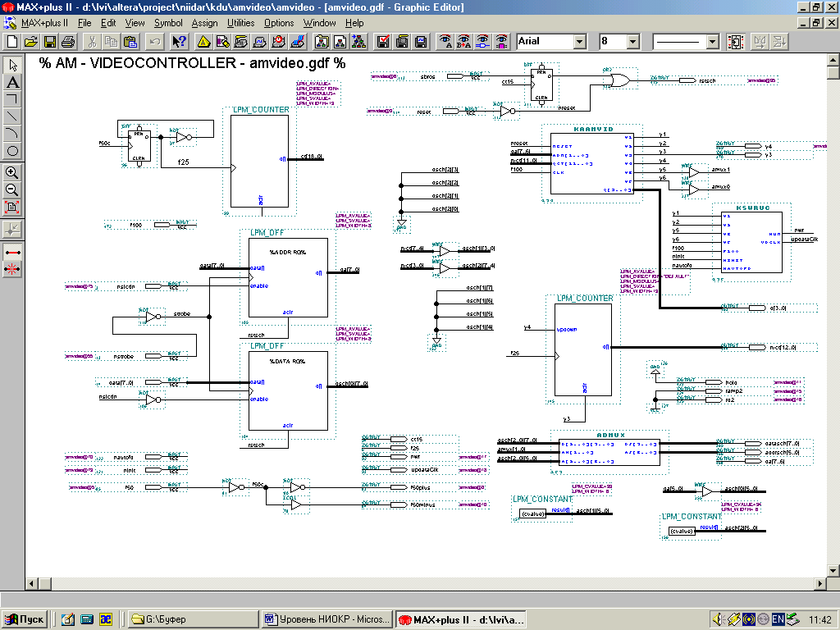Open top-level design file tree icon
The height and width of the screenshot is (630, 840).
point(359,41)
